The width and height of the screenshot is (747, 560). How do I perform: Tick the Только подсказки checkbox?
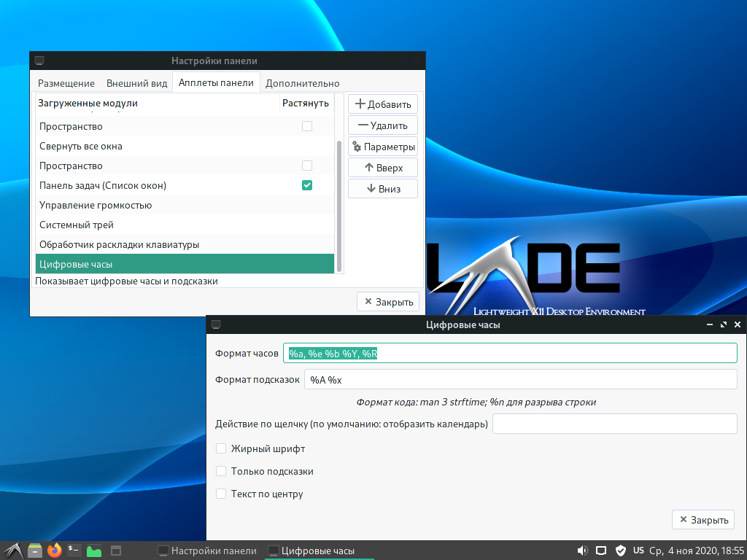click(x=222, y=471)
